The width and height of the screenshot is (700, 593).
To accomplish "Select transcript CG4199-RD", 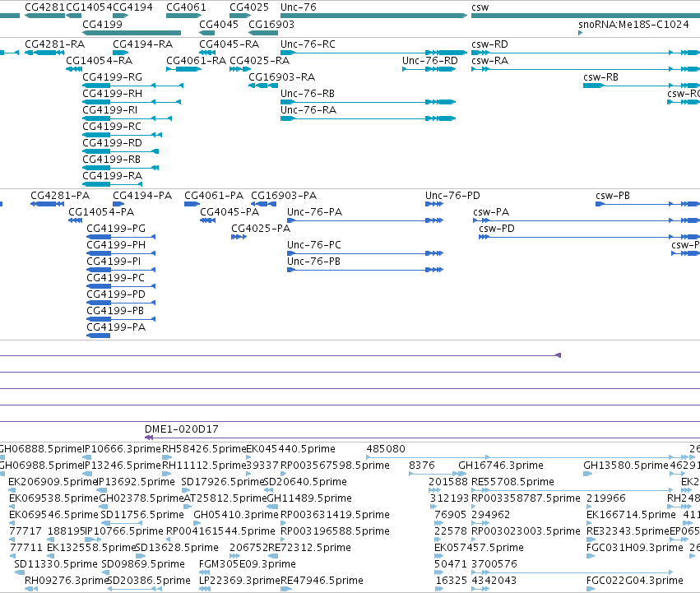I will (x=113, y=143).
